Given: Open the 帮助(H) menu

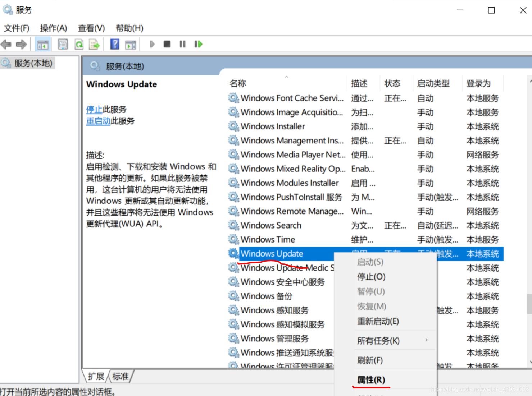Looking at the screenshot, I should coord(129,28).
